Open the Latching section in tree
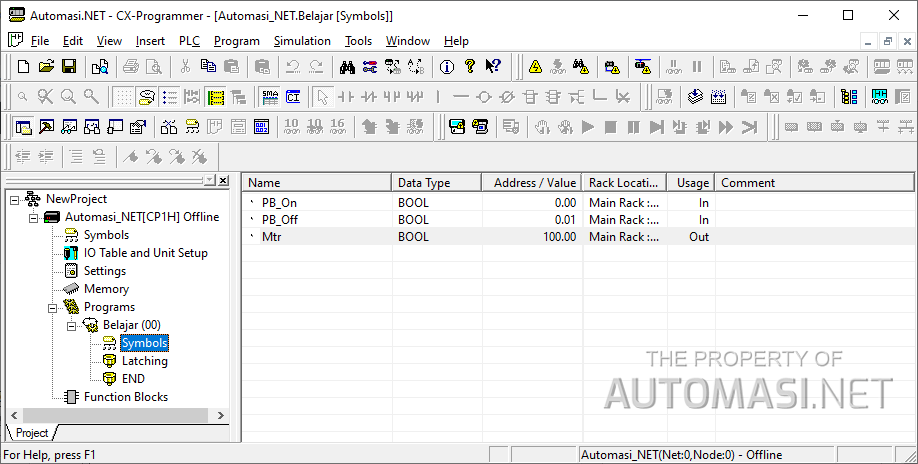Image resolution: width=918 pixels, height=464 pixels. [144, 361]
